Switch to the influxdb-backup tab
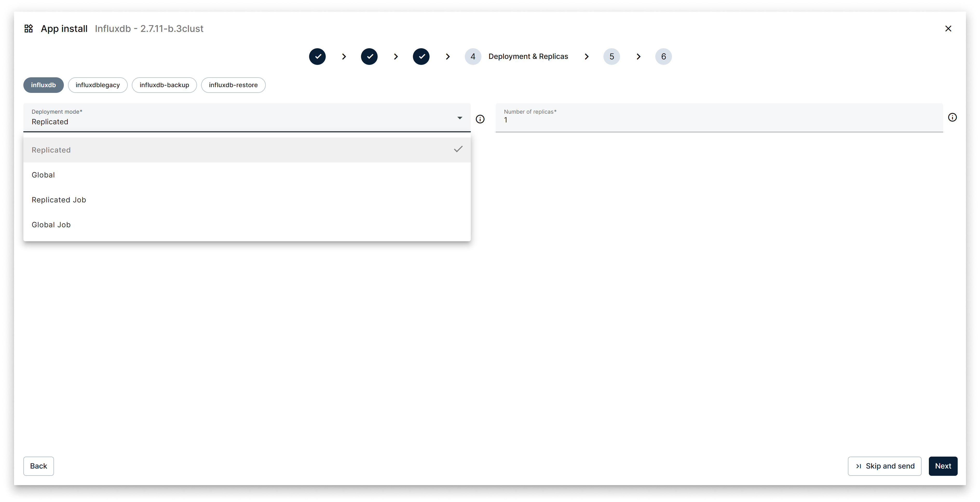 [x=164, y=85]
